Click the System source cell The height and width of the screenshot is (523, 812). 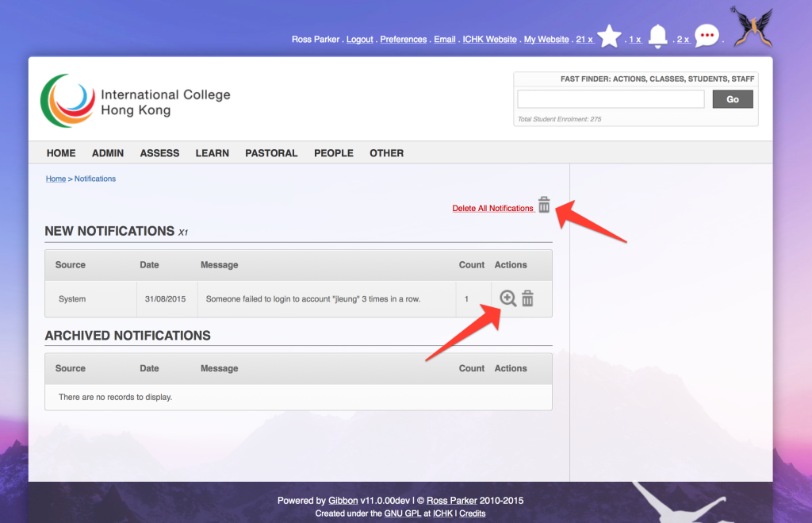(72, 299)
